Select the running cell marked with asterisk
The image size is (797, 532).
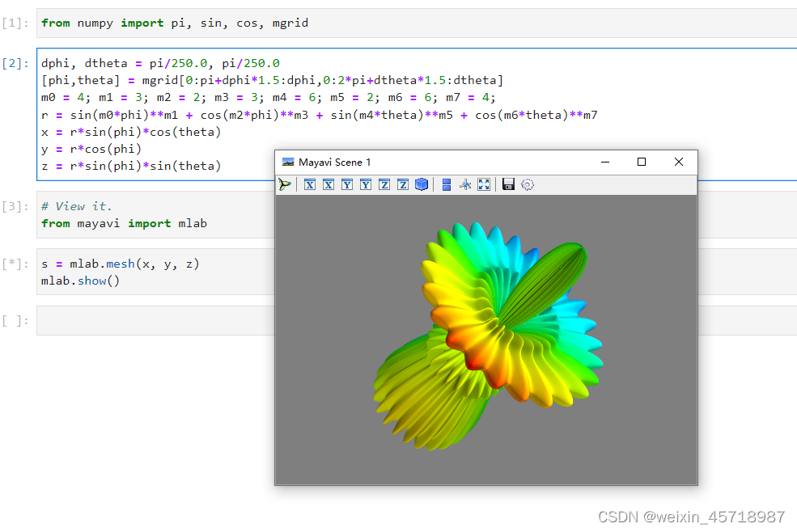click(20, 263)
